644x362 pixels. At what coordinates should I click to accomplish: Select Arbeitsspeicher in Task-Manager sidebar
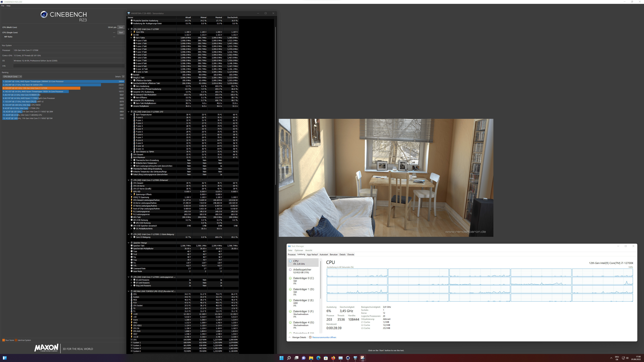click(303, 271)
